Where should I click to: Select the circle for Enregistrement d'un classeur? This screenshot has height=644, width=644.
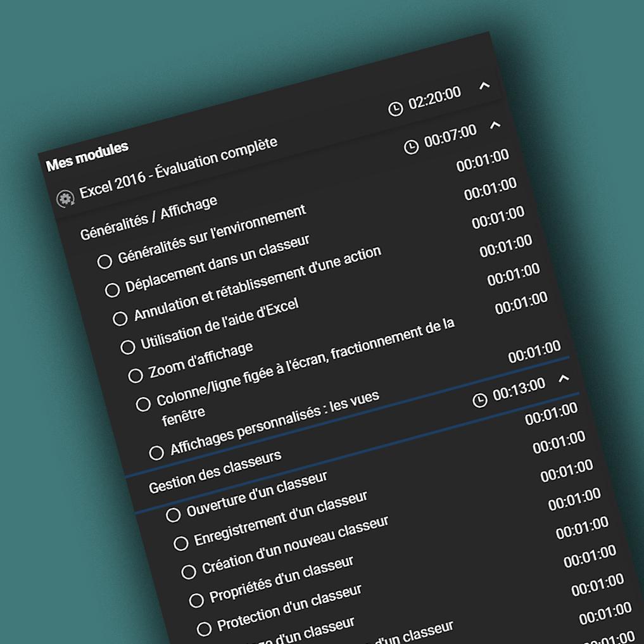(x=181, y=543)
